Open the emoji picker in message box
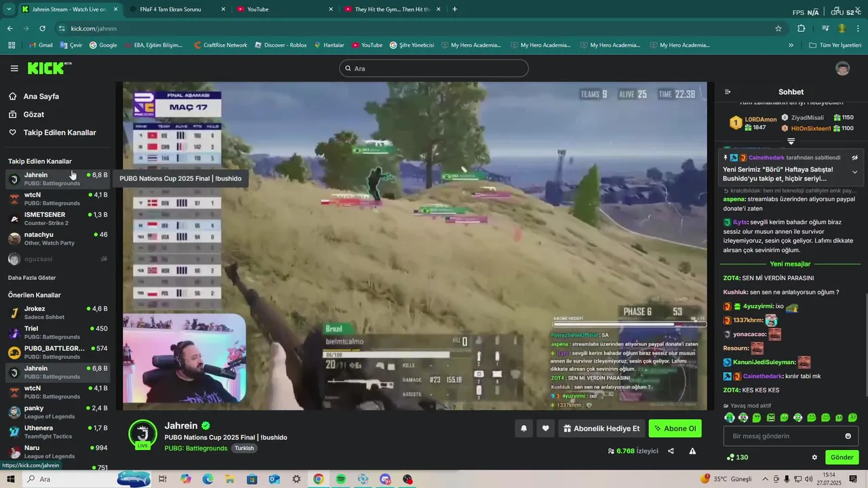The image size is (868, 488). [x=848, y=436]
